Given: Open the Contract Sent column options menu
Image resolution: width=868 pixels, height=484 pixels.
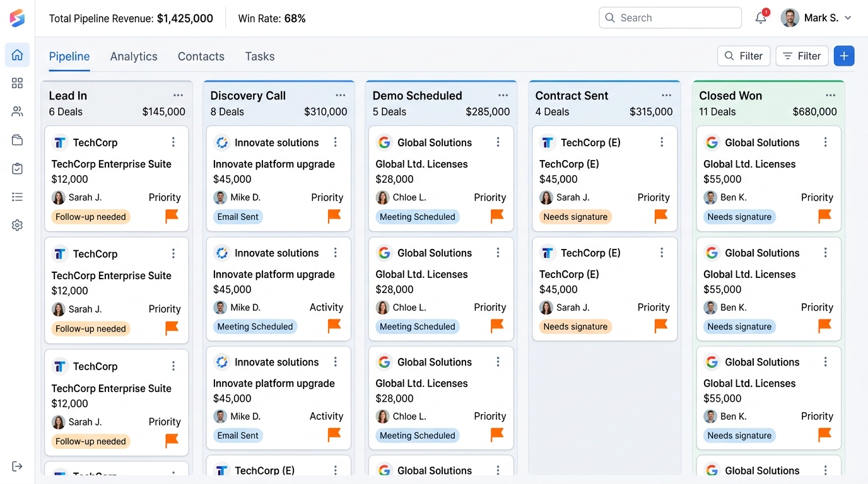Looking at the screenshot, I should click(x=667, y=95).
